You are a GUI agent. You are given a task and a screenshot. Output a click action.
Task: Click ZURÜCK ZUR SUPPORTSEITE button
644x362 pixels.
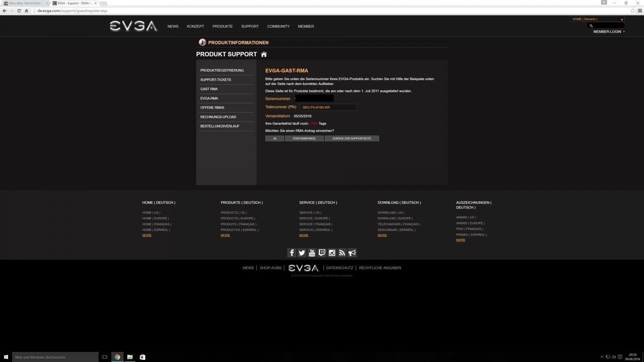point(352,138)
